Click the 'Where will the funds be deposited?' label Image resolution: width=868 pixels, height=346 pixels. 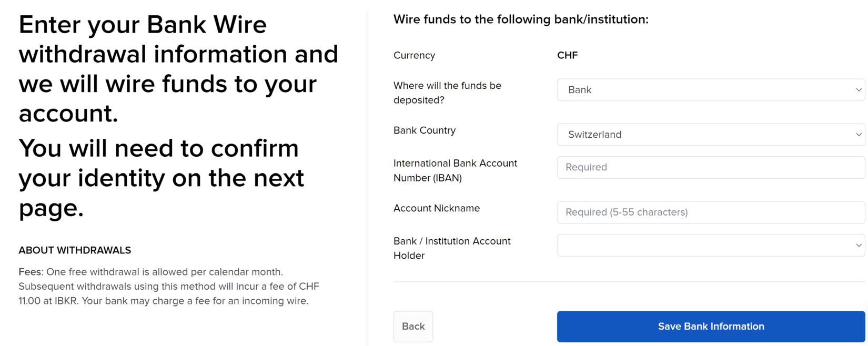[x=447, y=93]
